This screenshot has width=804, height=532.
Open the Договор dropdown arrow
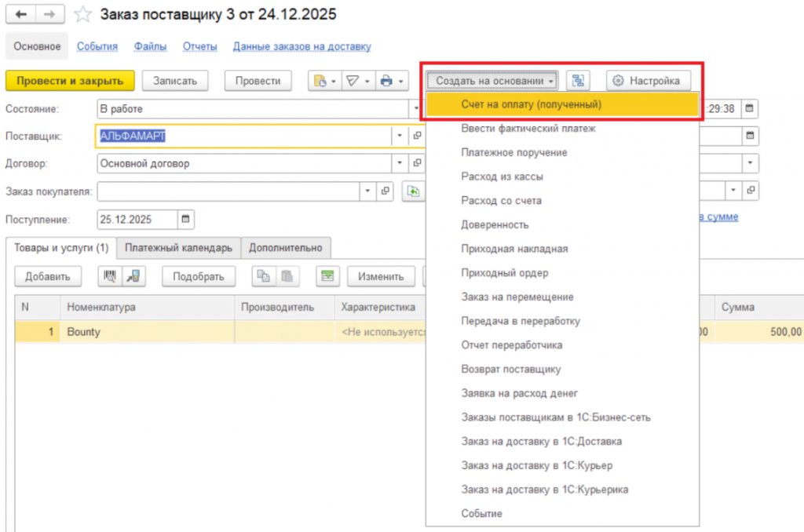[400, 163]
